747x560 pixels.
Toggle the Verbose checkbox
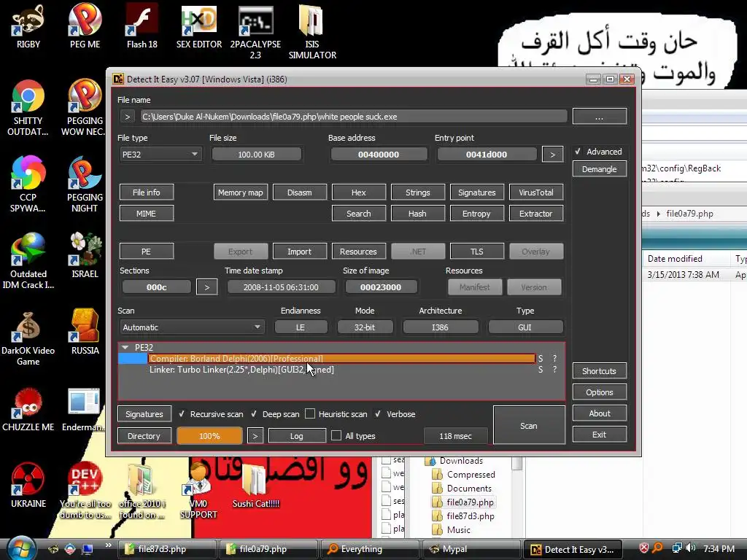click(x=377, y=414)
